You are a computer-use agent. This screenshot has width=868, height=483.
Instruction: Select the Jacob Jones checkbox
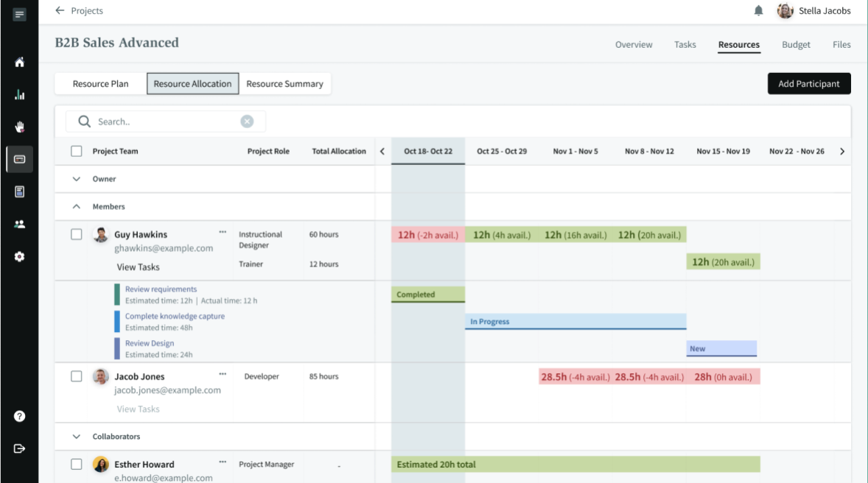click(77, 376)
